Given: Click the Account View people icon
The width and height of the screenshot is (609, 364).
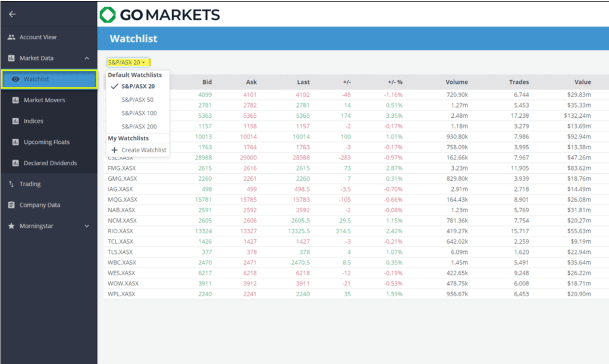Looking at the screenshot, I should (11, 37).
